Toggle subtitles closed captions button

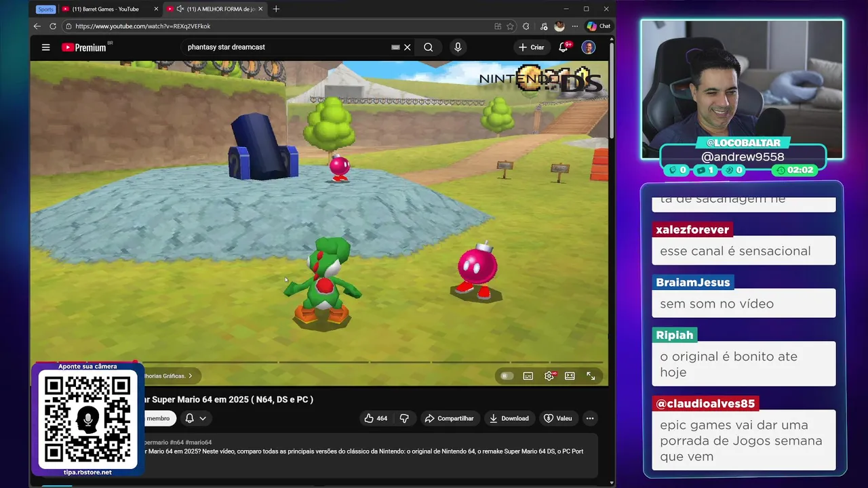[x=528, y=376]
